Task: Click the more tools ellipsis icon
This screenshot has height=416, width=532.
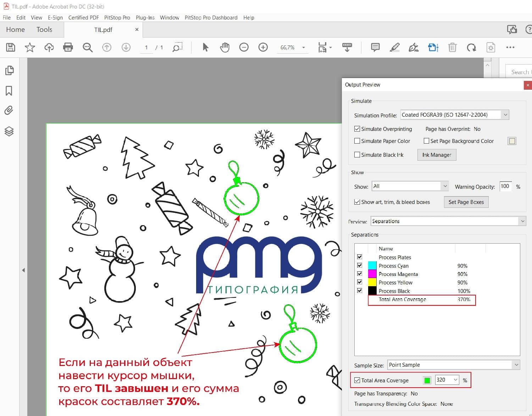Action: (x=510, y=47)
